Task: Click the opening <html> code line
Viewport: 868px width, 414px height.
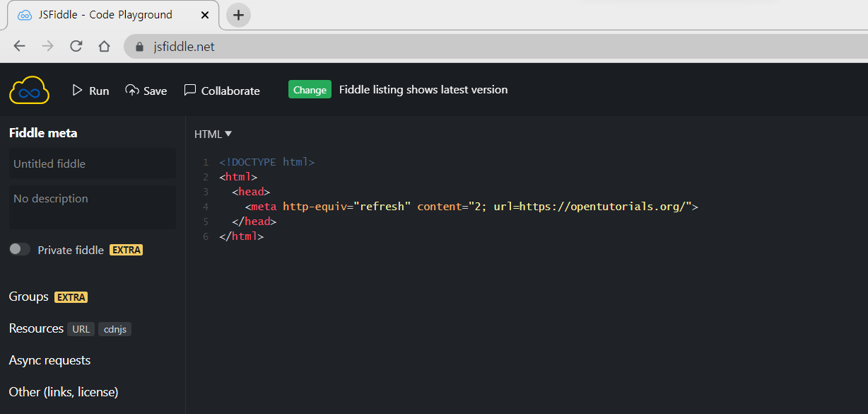Action: point(238,177)
